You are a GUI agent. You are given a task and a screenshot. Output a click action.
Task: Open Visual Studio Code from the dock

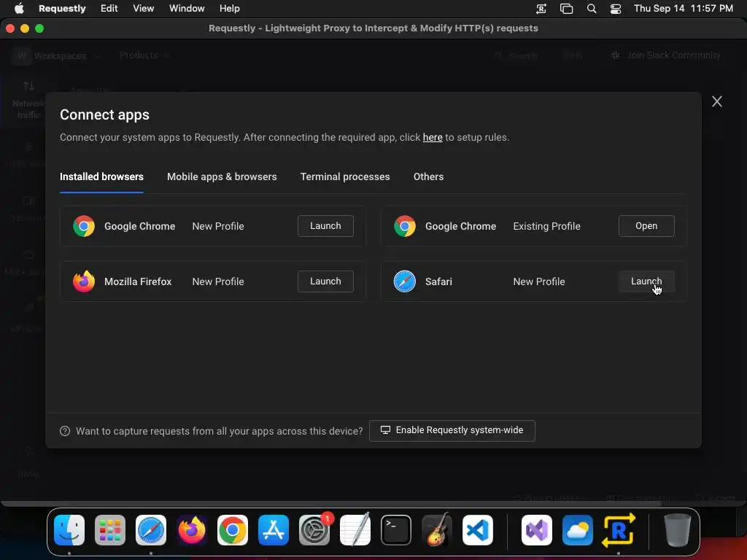[478, 530]
